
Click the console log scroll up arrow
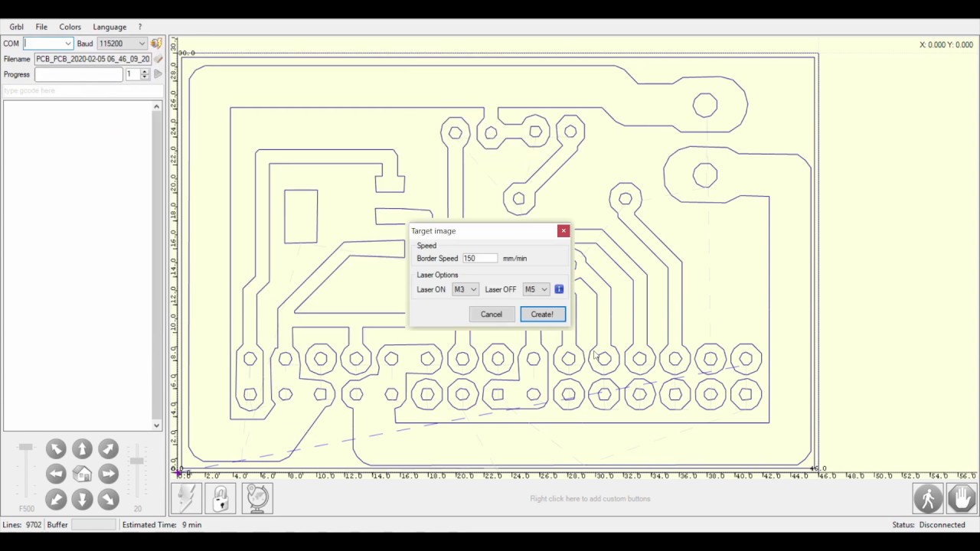tap(156, 106)
